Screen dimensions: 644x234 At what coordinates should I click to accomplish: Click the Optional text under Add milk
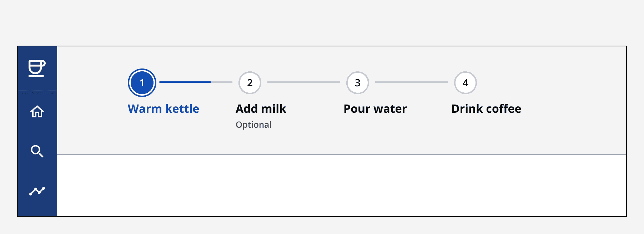pos(253,124)
